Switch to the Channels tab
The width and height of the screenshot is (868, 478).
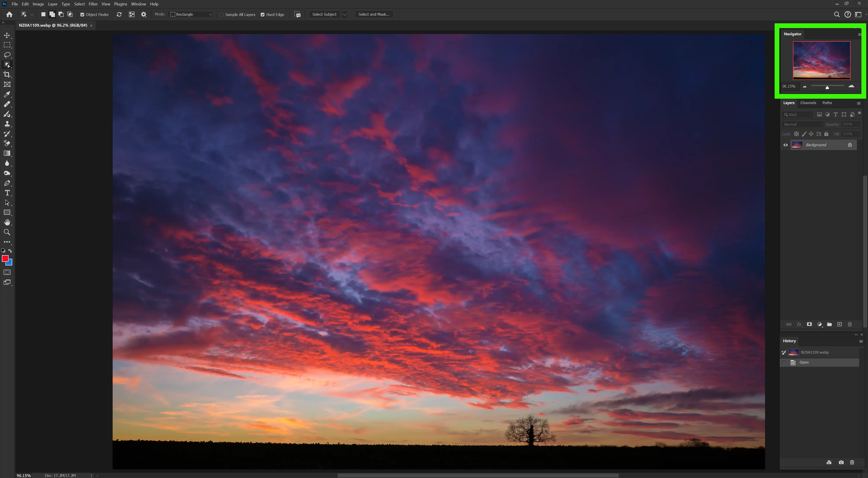coord(808,103)
